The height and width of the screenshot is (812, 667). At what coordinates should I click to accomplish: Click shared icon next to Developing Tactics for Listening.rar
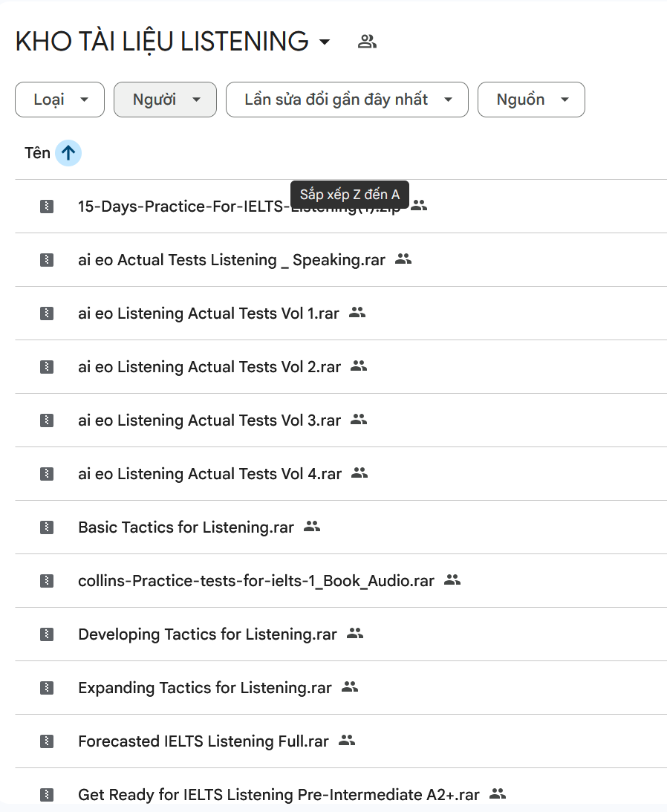click(355, 634)
